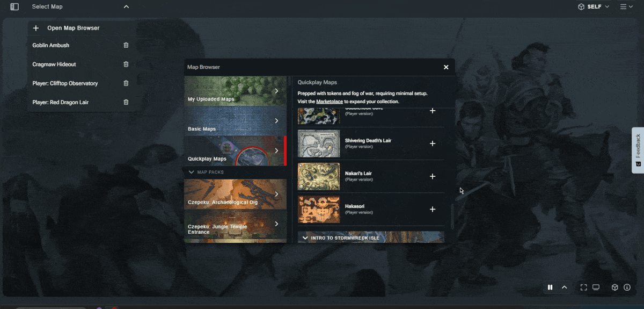
Task: Click the Hakasori map thumbnail
Action: click(319, 209)
